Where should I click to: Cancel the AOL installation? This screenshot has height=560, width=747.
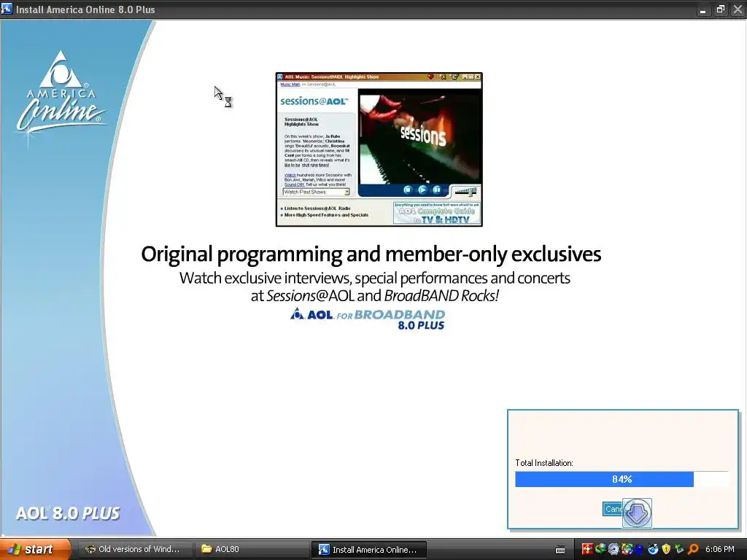coord(613,509)
